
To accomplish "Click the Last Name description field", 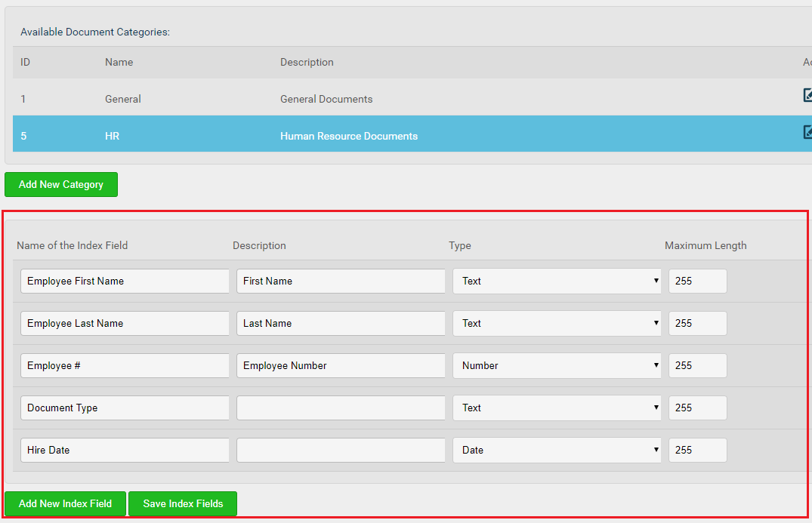I will pos(341,323).
